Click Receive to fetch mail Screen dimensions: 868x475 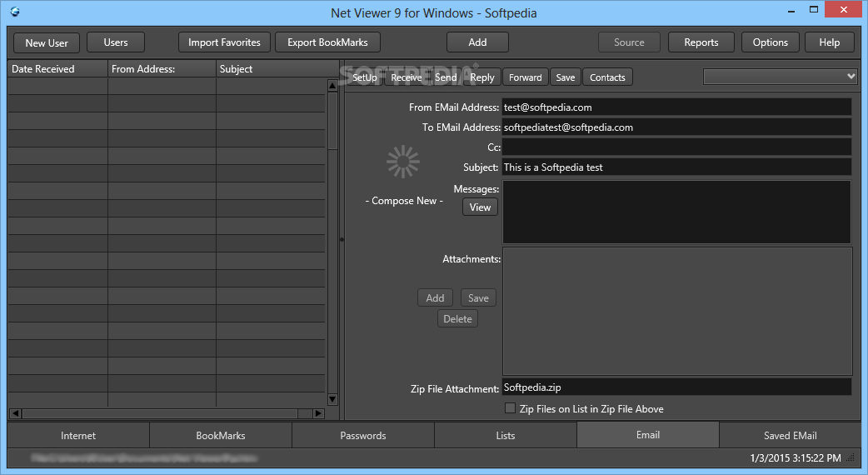coord(407,77)
